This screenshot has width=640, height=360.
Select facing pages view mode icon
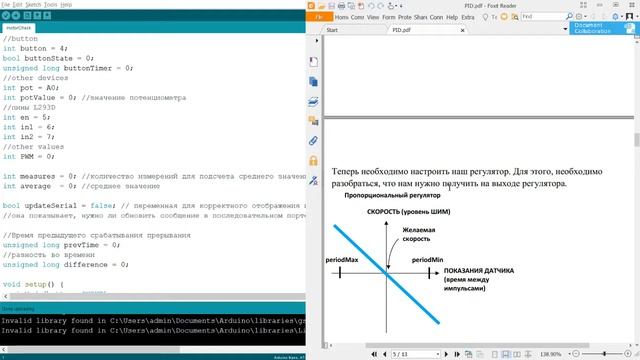(517, 354)
